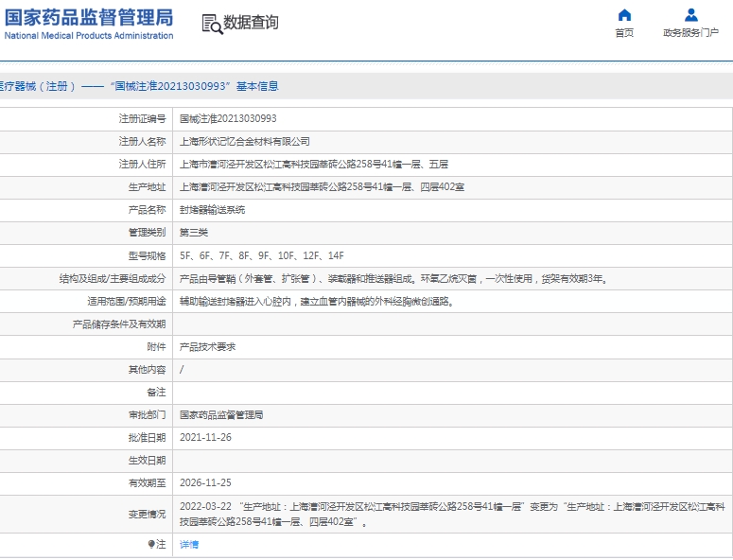Viewport: 733px width, 560px height.
Task: Click the 数据查询 search document icon
Action: (212, 24)
